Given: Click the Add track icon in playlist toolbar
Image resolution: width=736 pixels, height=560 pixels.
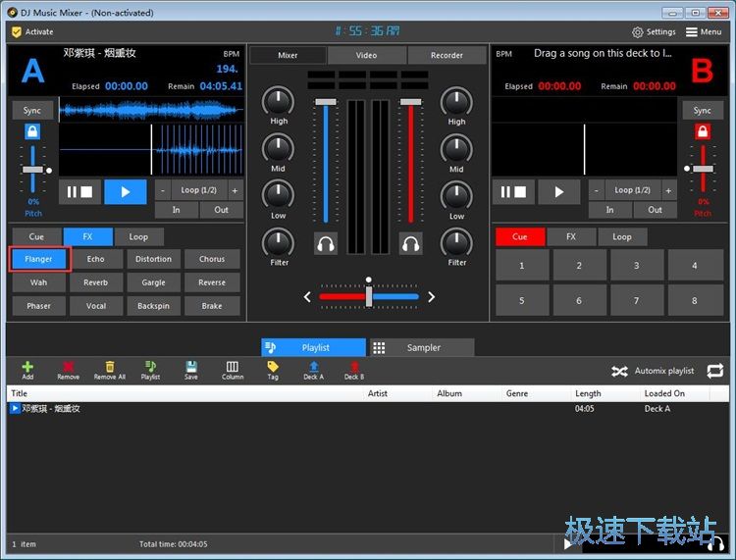Looking at the screenshot, I should (27, 369).
